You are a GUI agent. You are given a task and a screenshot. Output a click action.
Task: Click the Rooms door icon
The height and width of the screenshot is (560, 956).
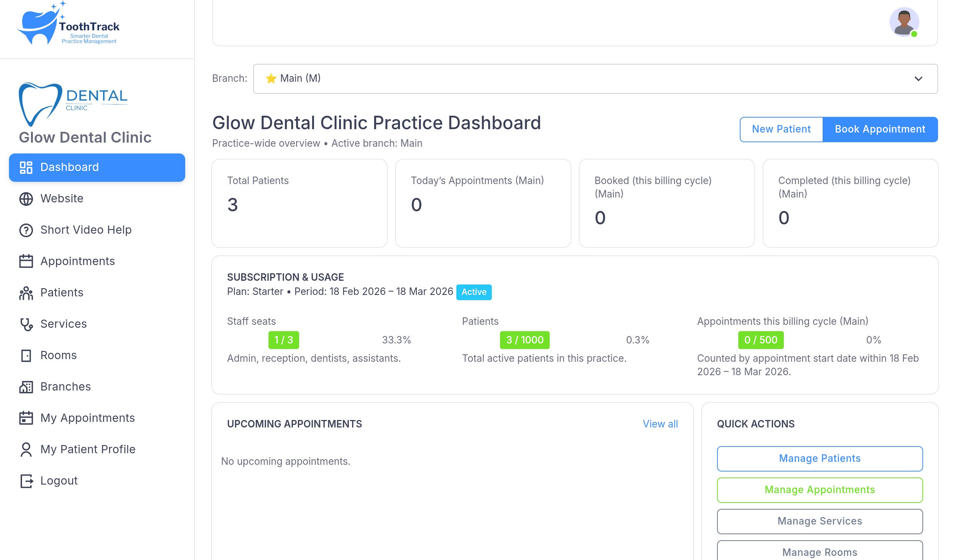point(26,356)
